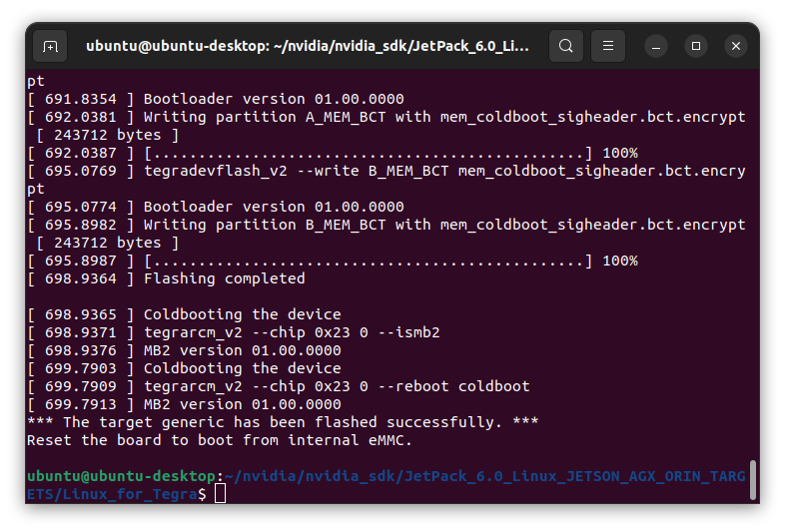
Task: Click the 695.8987 progress bar line
Action: (333, 261)
